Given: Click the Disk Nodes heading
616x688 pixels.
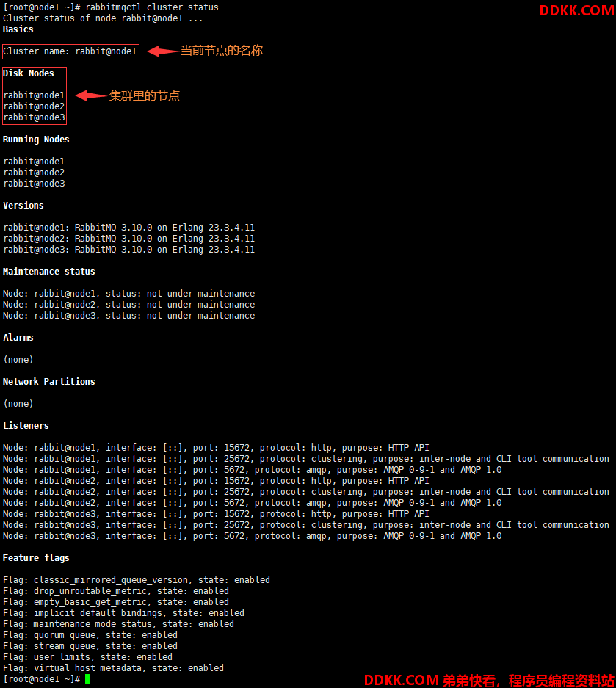Looking at the screenshot, I should (29, 73).
